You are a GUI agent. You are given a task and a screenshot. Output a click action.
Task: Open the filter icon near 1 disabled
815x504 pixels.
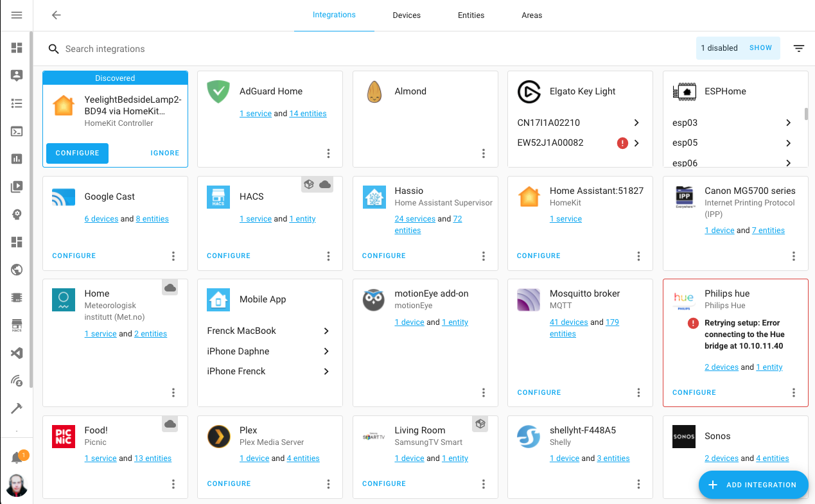tap(798, 48)
